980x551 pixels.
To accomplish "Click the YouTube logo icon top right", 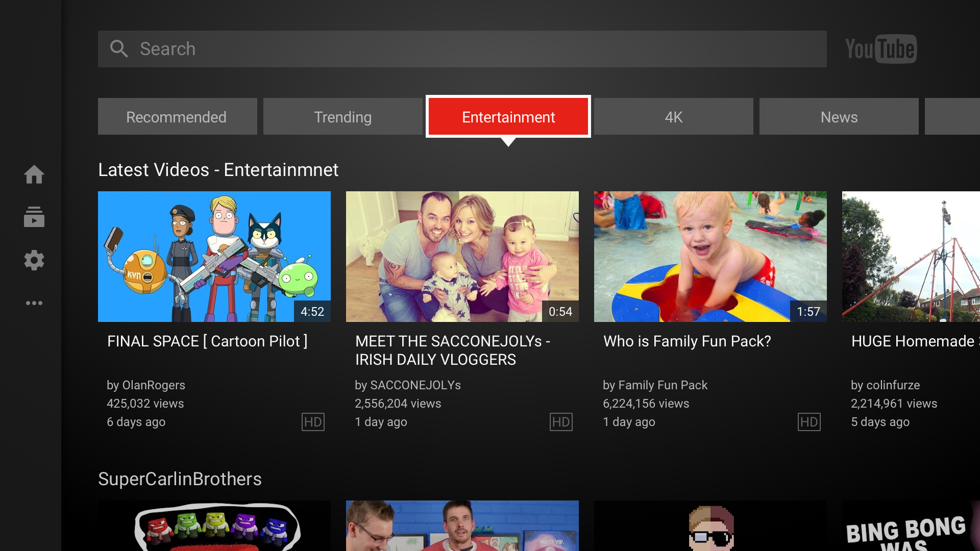I will click(x=881, y=48).
